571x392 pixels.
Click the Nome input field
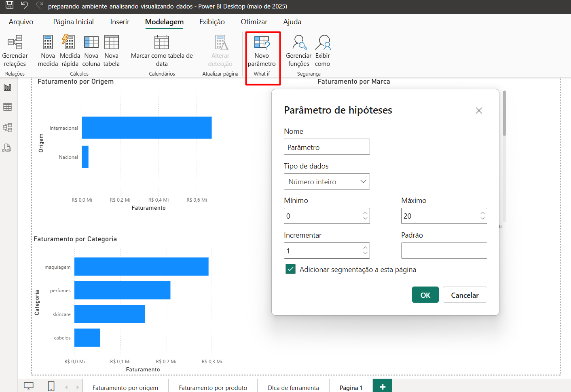point(327,147)
